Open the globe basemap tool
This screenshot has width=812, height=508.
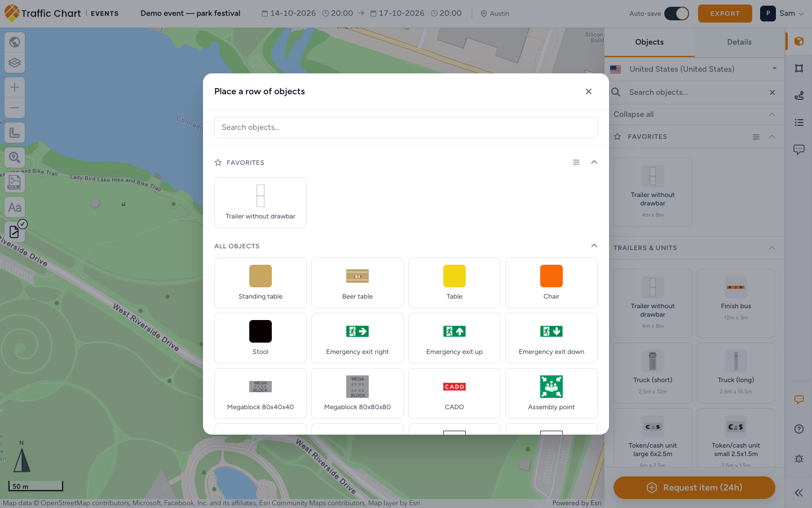[x=15, y=42]
